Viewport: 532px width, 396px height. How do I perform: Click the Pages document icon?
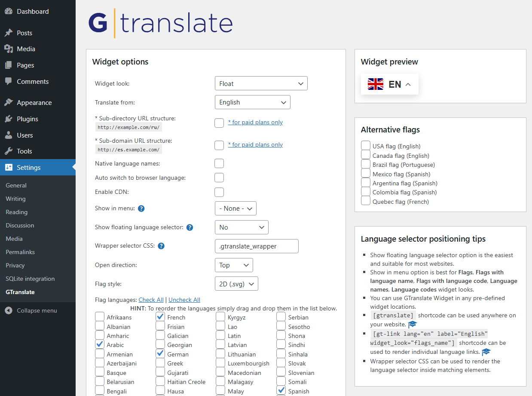9,65
